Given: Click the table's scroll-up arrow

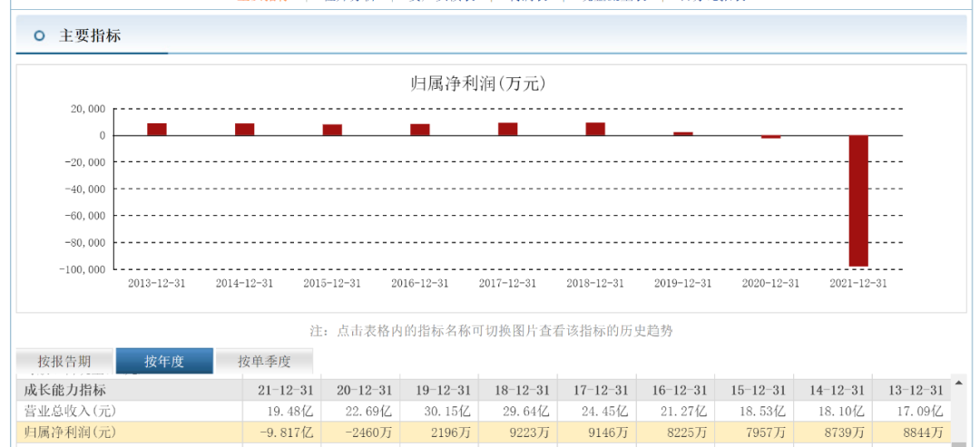Looking at the screenshot, I should 957,382.
